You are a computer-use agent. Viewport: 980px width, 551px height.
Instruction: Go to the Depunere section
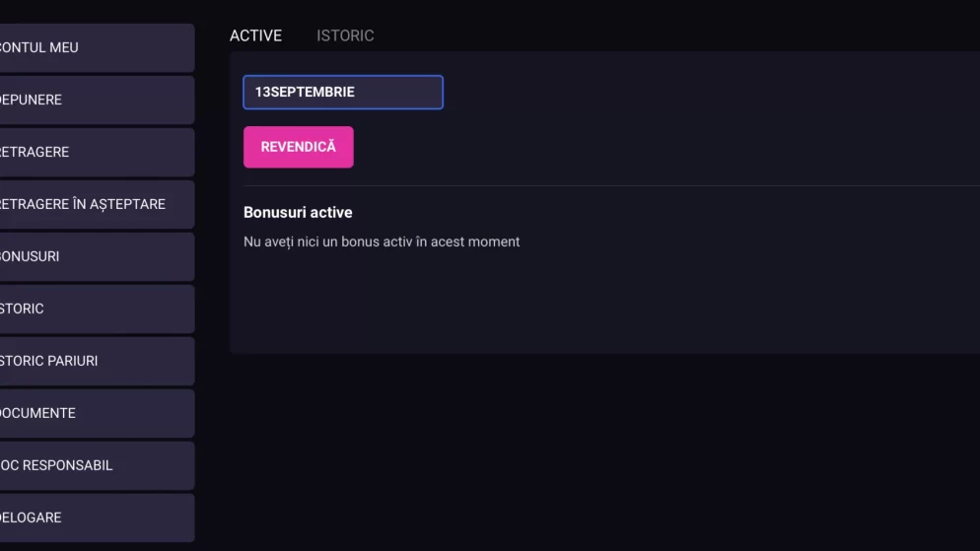tap(97, 100)
